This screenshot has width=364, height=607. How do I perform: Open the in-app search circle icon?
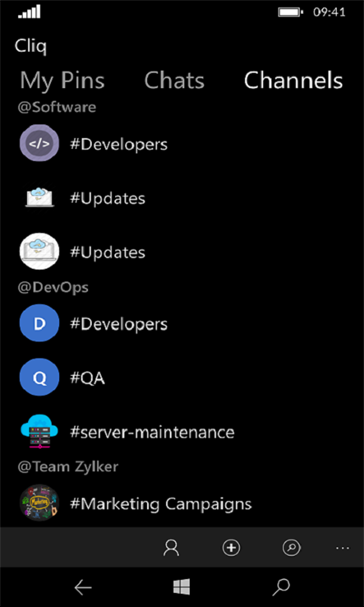coord(292,548)
